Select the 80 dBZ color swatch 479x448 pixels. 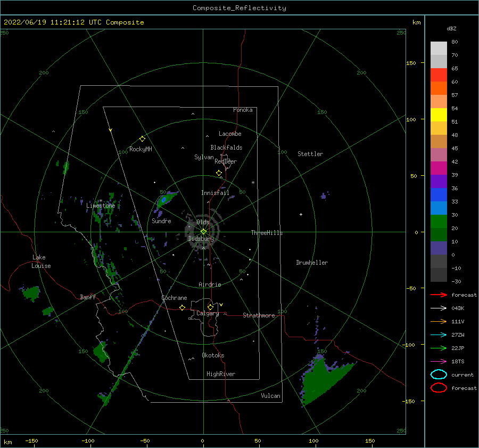439,48
